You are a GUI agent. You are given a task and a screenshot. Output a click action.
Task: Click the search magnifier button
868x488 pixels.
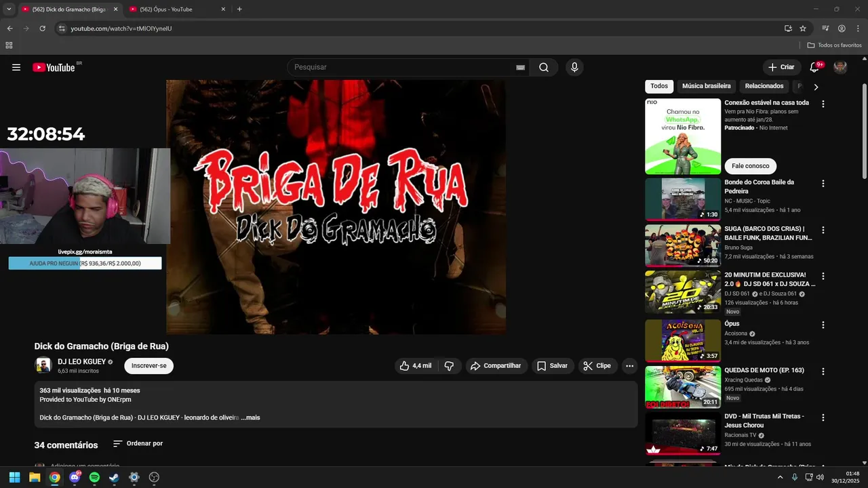544,67
